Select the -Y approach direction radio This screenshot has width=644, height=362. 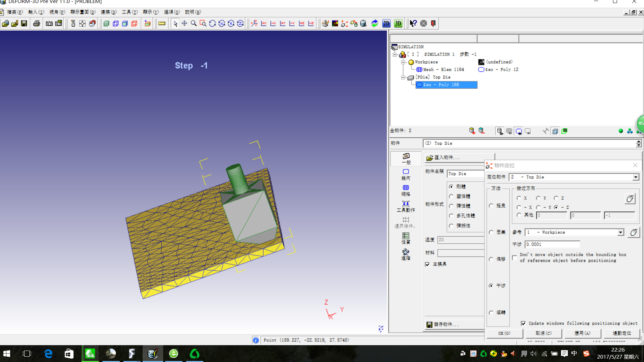coord(538,207)
